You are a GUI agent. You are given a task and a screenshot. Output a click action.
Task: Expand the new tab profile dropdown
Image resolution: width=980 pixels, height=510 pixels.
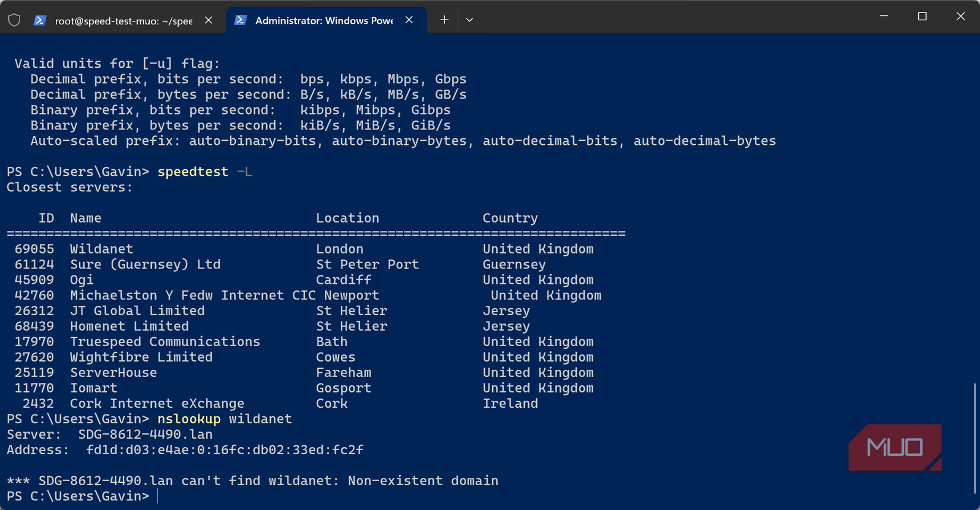469,20
